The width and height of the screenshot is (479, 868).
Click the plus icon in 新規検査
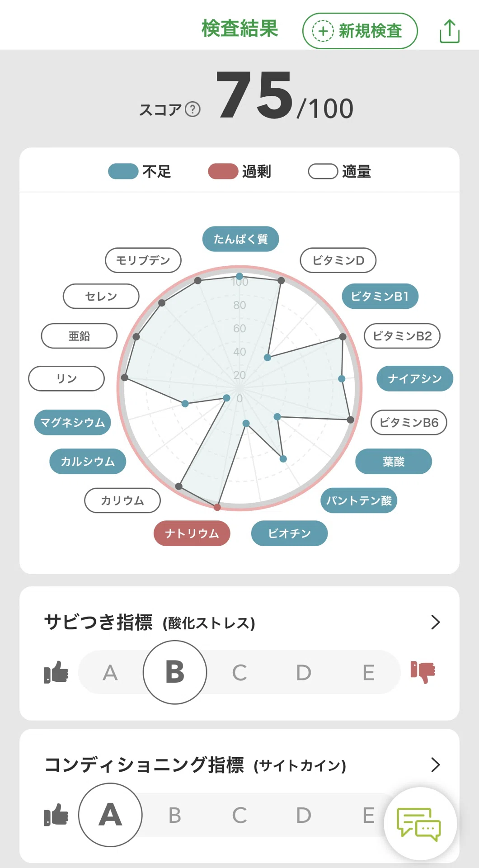pyautogui.click(x=323, y=31)
